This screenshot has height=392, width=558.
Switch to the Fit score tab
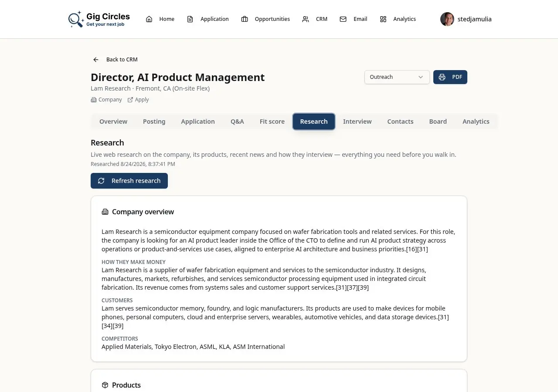[x=272, y=122]
